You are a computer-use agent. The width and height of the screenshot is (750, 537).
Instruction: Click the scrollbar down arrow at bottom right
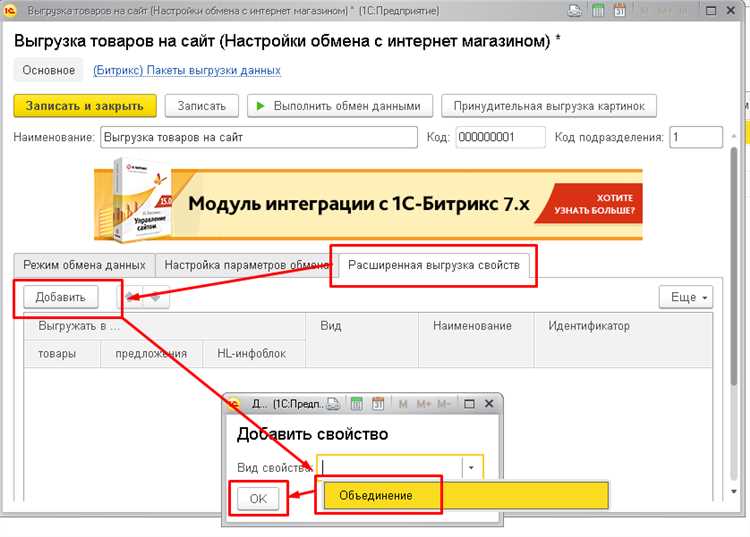coord(734,492)
